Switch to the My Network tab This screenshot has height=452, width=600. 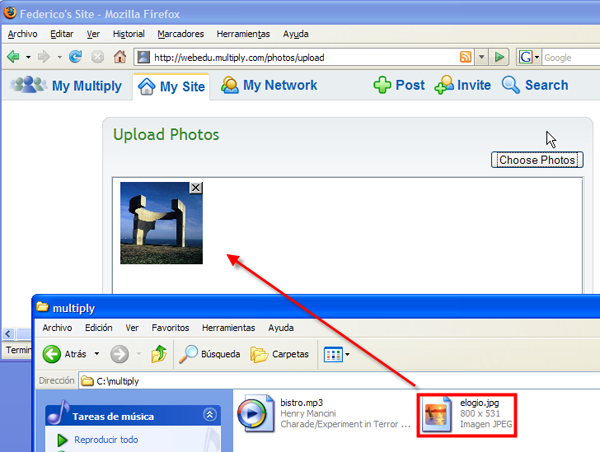[268, 86]
